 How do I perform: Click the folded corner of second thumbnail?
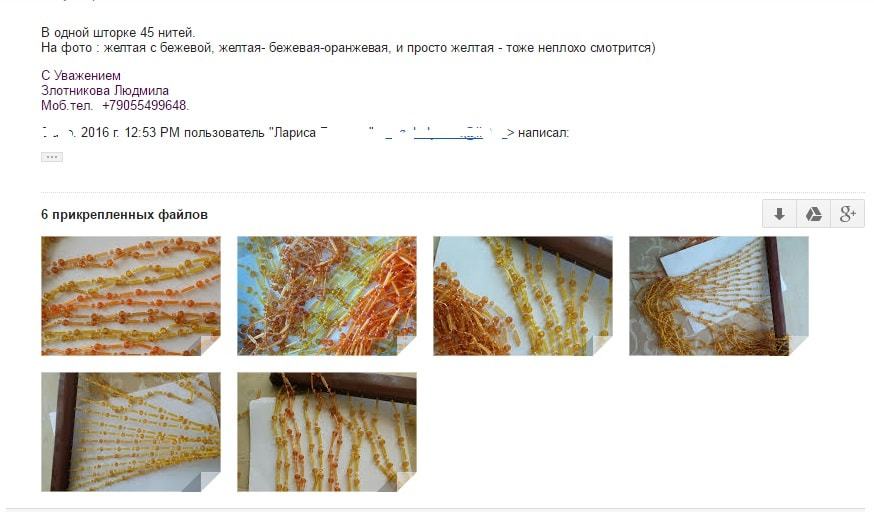coord(407,346)
